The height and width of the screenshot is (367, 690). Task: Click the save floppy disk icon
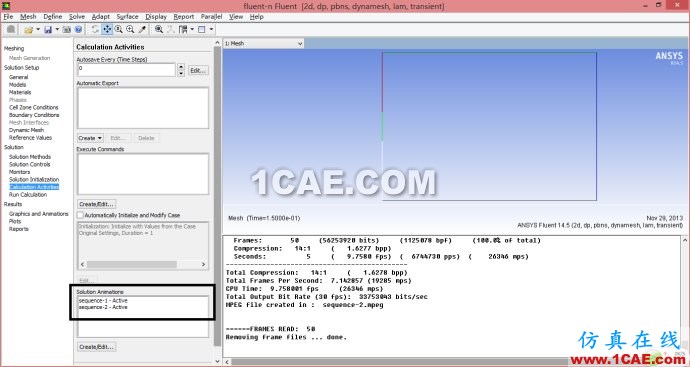48,29
